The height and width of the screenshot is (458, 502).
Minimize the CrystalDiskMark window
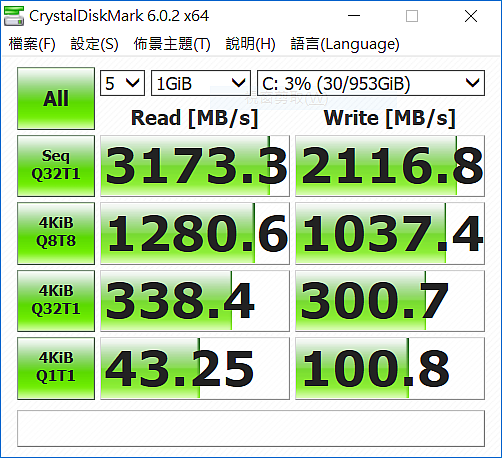[354, 16]
